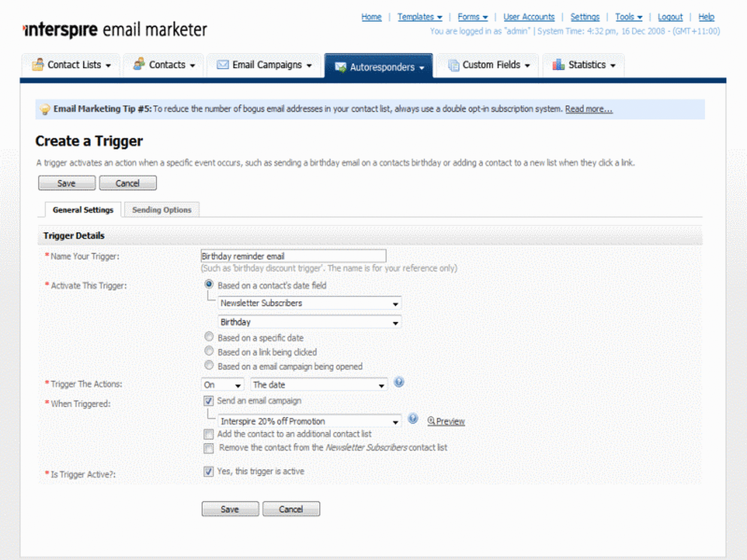Image resolution: width=747 pixels, height=560 pixels.
Task: Open the On timing dropdown
Action: point(223,385)
